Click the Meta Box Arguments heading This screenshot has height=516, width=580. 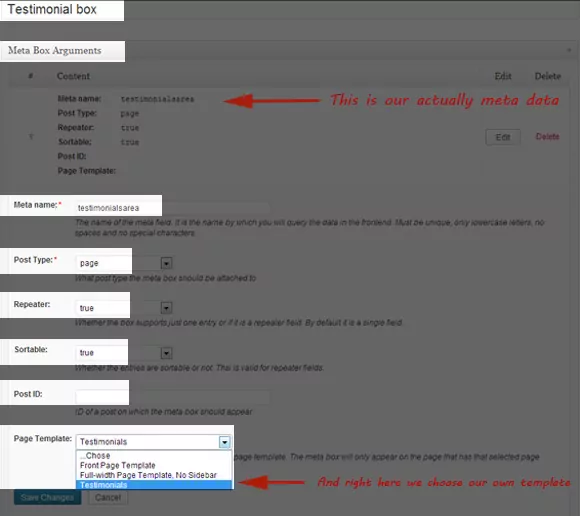(55, 50)
